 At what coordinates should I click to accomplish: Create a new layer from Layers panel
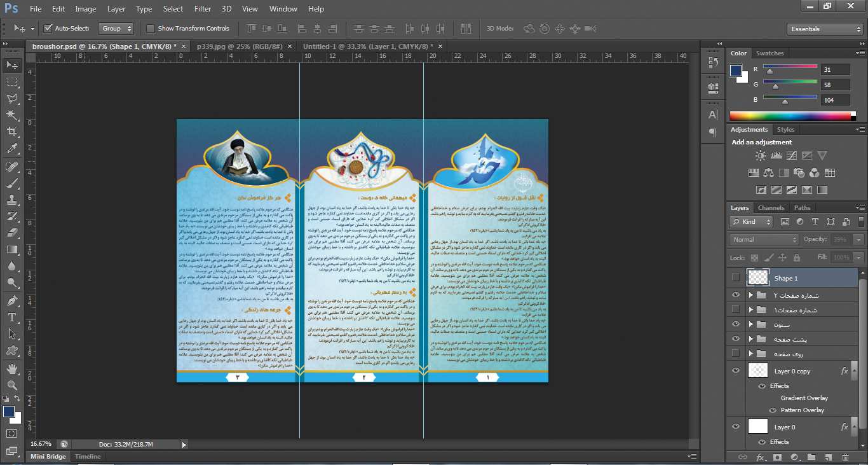tap(829, 457)
